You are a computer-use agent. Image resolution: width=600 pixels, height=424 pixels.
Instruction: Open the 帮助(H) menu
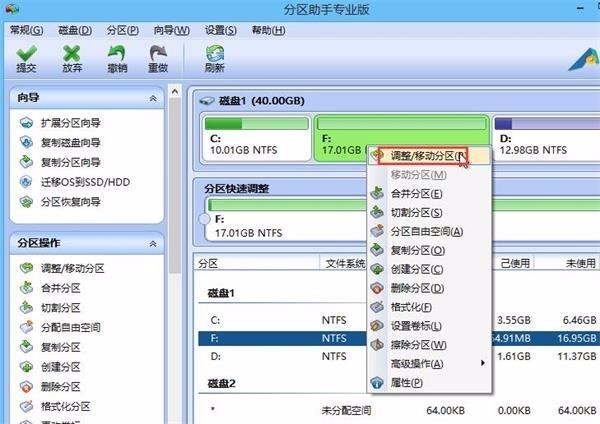point(269,30)
